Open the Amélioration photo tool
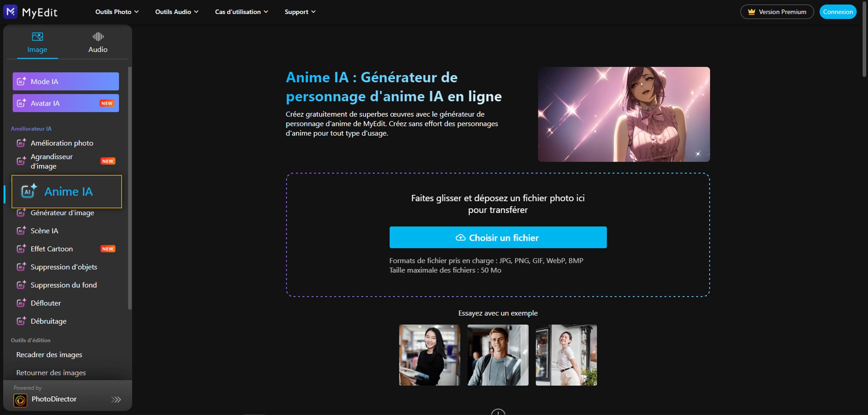The height and width of the screenshot is (415, 868). pos(62,143)
